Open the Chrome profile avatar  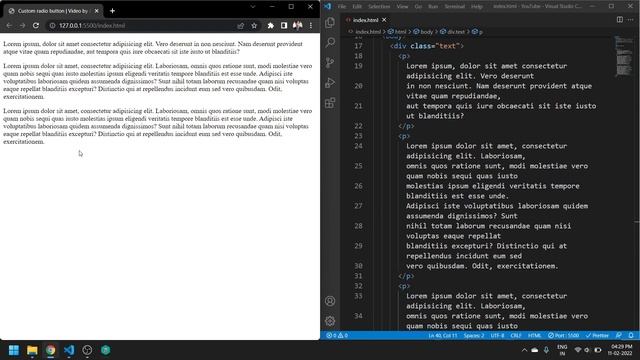[298, 25]
